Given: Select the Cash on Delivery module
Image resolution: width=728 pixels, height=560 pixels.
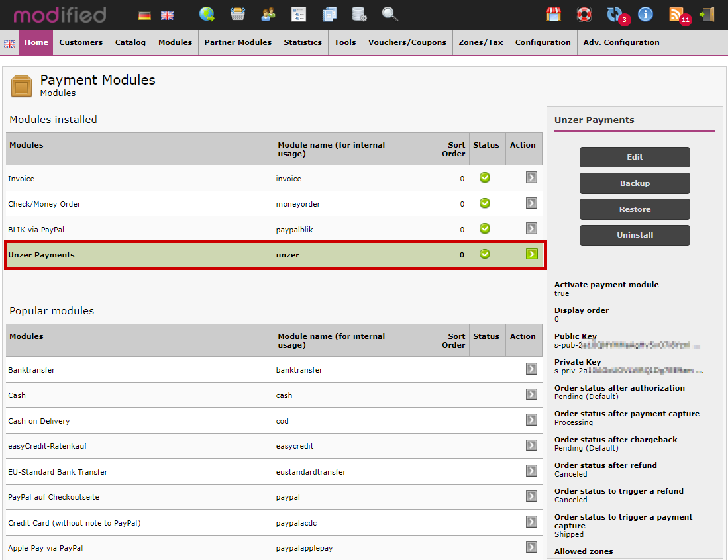Looking at the screenshot, I should point(39,421).
